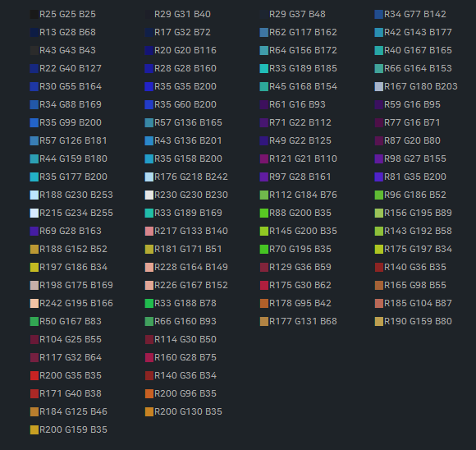476x450 pixels.
Task: Pick the R34 G77 B142 blue swatch
Action: point(379,14)
